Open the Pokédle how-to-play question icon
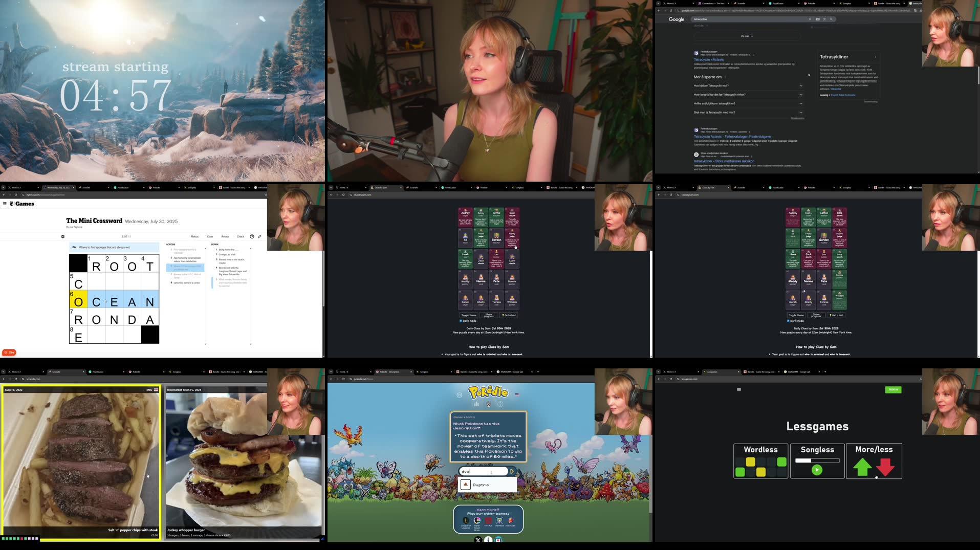The width and height of the screenshot is (980, 550). [500, 404]
